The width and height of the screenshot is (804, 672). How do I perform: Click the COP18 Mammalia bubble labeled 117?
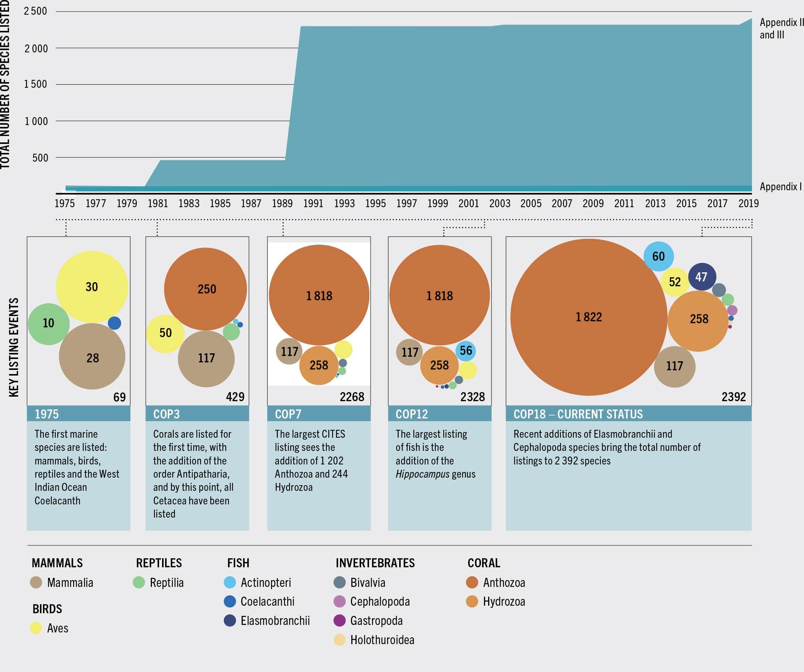pos(675,367)
